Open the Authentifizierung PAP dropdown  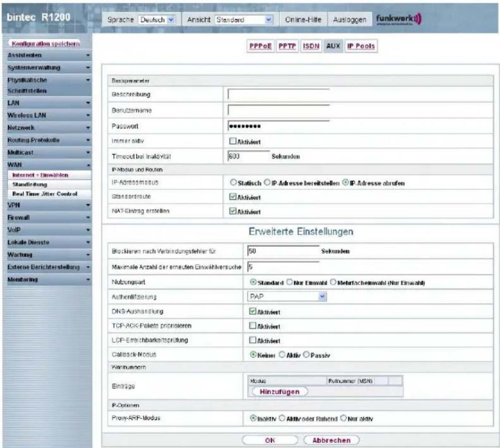pyautogui.click(x=287, y=297)
